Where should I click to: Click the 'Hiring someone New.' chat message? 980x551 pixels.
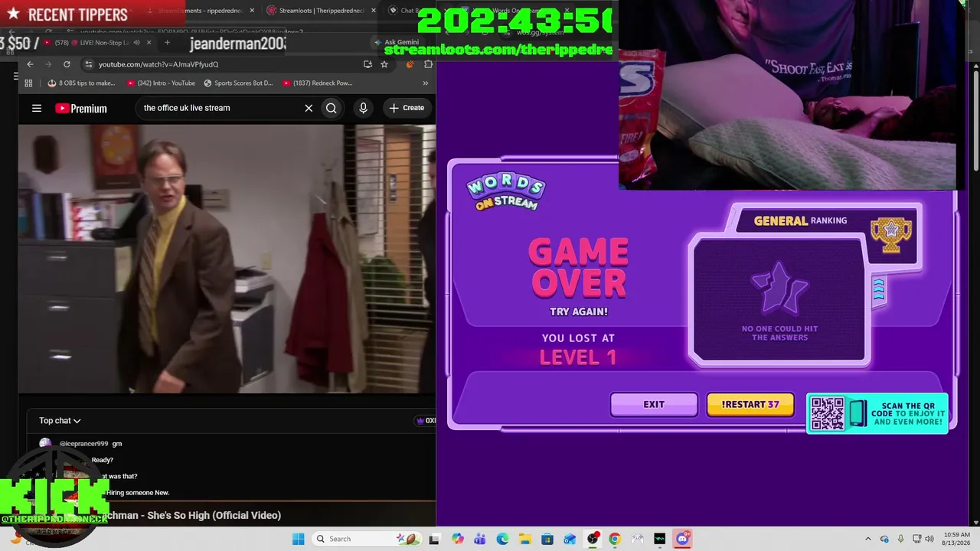(138, 493)
